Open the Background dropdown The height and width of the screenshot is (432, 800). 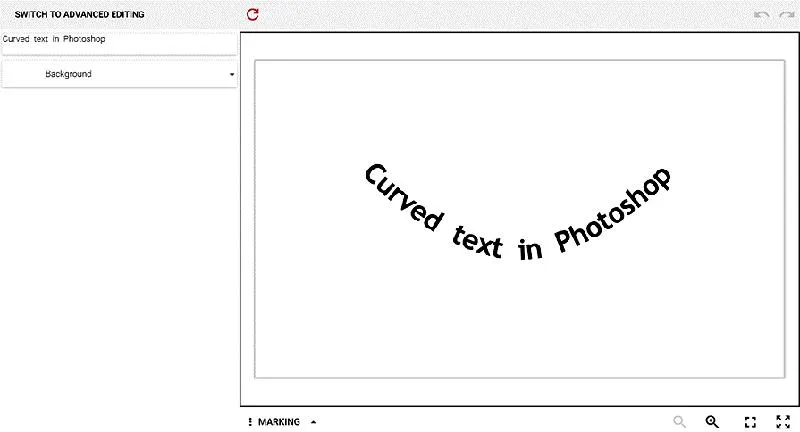(x=119, y=74)
